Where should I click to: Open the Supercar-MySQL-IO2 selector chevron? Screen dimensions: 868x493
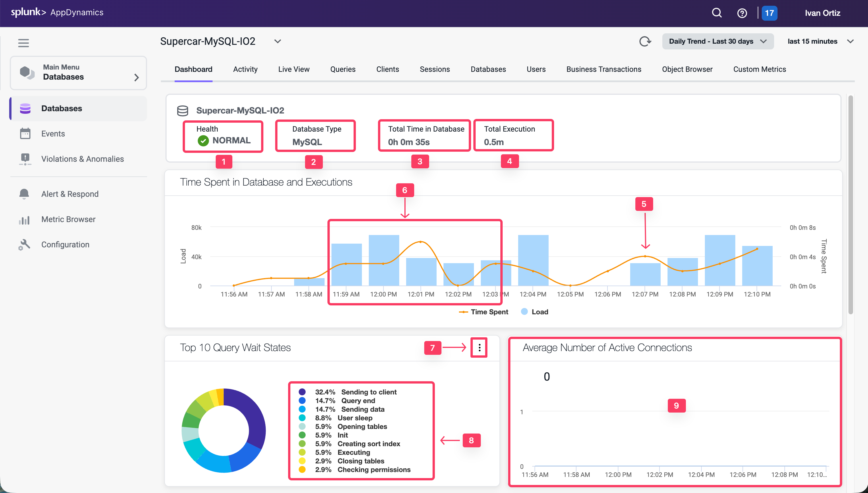(x=277, y=41)
